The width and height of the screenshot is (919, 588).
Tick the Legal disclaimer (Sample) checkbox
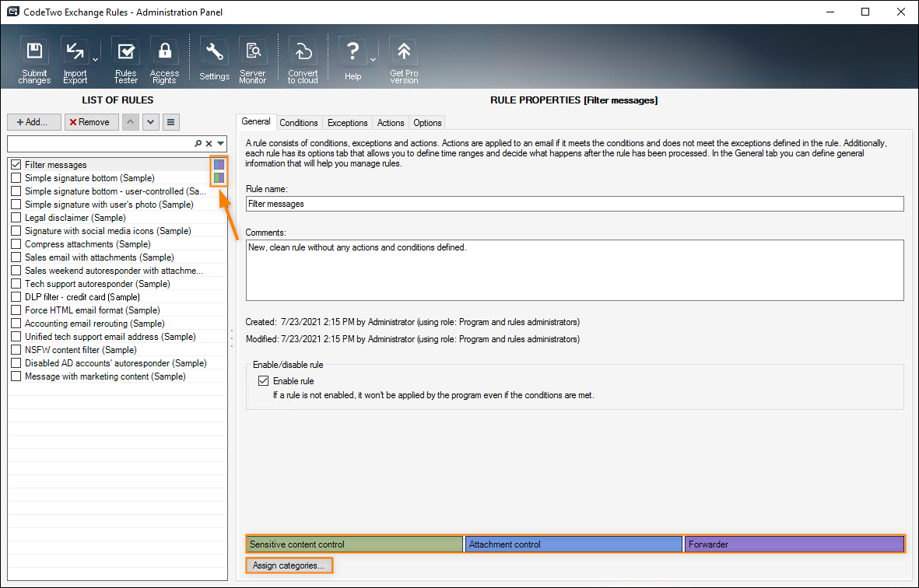[16, 218]
